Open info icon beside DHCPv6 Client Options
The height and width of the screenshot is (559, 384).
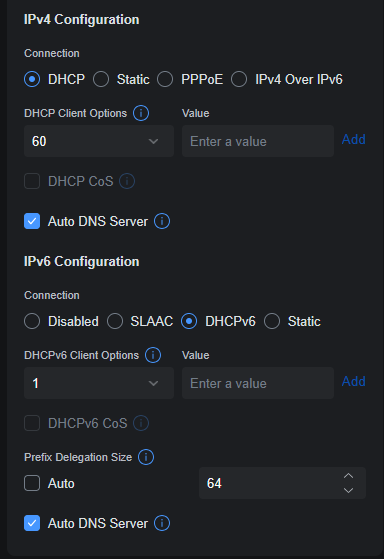tap(153, 355)
